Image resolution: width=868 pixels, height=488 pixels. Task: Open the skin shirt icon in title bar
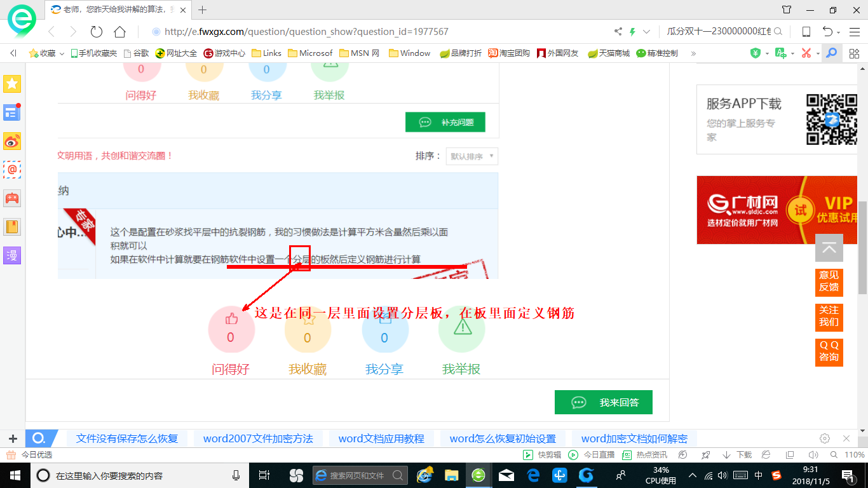(x=787, y=10)
